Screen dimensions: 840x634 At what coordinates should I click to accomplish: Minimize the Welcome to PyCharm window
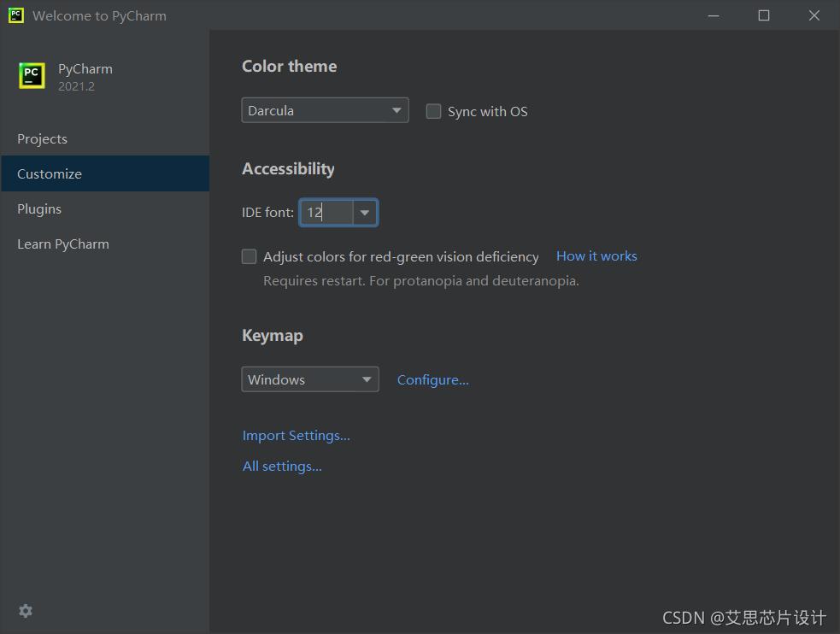coord(714,15)
